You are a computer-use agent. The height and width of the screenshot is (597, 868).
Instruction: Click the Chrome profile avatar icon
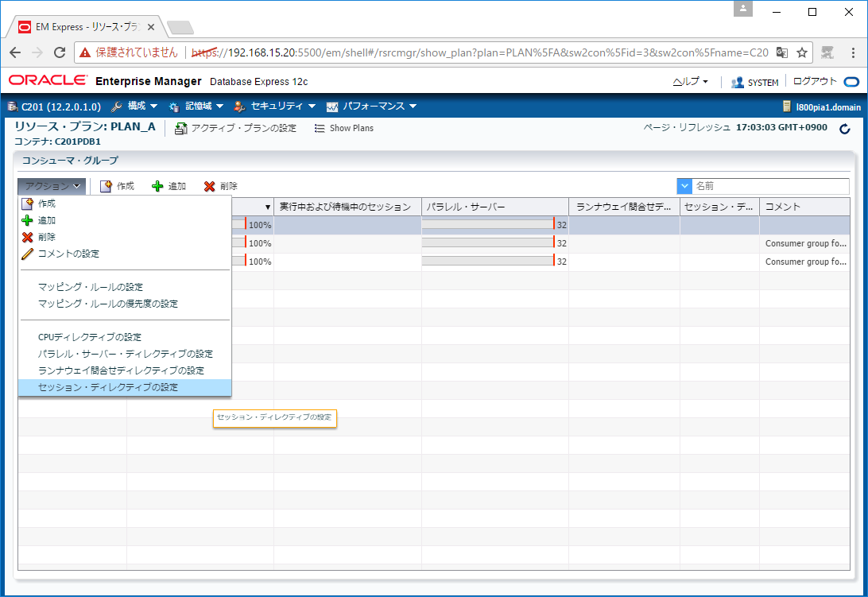point(743,9)
